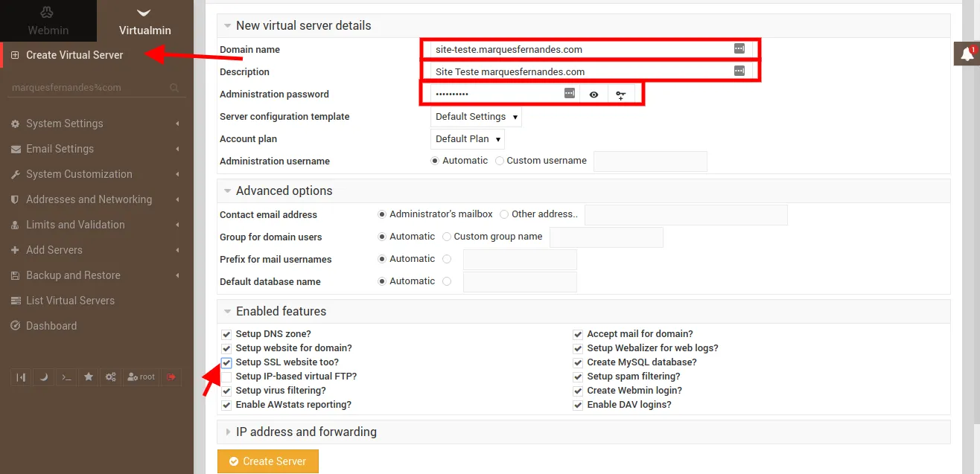Expand System Settings menu arrow
Screen dimensions: 980x474
pos(177,124)
